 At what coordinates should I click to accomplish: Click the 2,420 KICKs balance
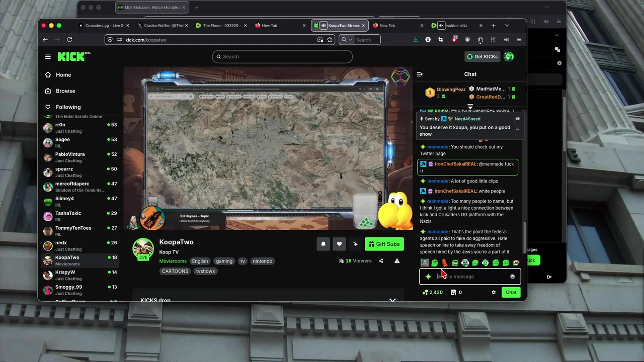click(433, 292)
